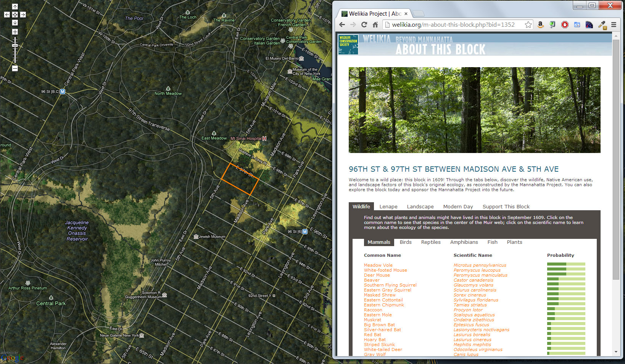625x364 pixels.
Task: Go forward in the browser
Action: [353, 25]
